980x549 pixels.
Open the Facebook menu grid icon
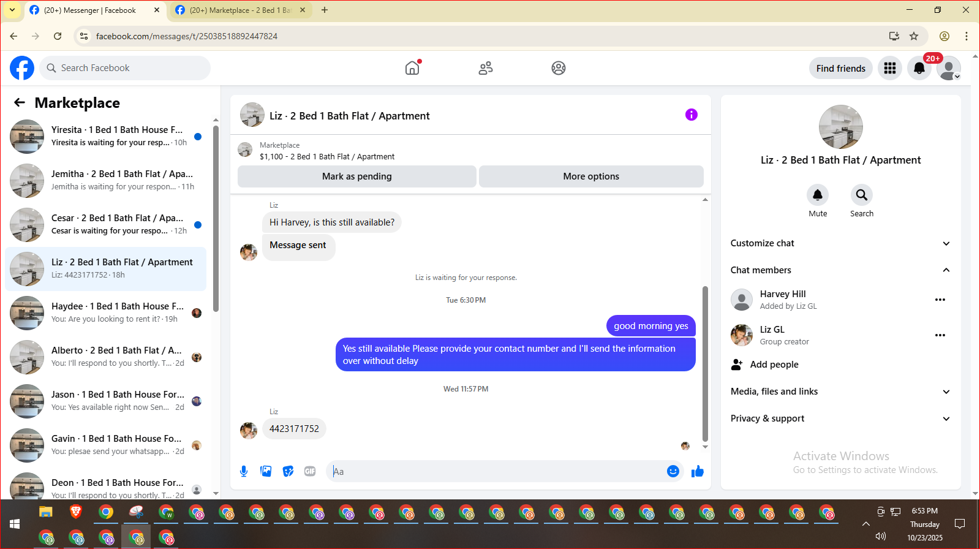click(x=890, y=68)
